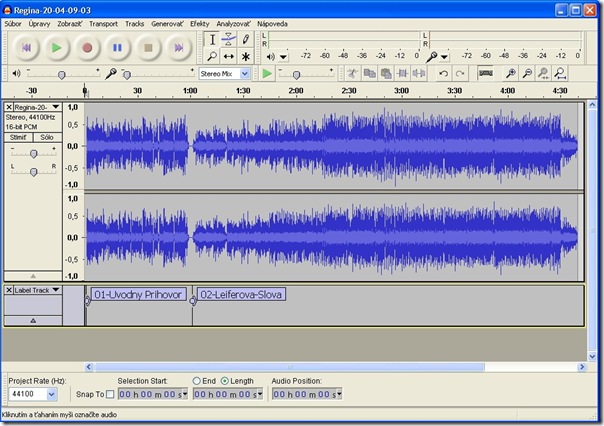
Task: Mute track with Stlmiť button
Action: [x=18, y=137]
